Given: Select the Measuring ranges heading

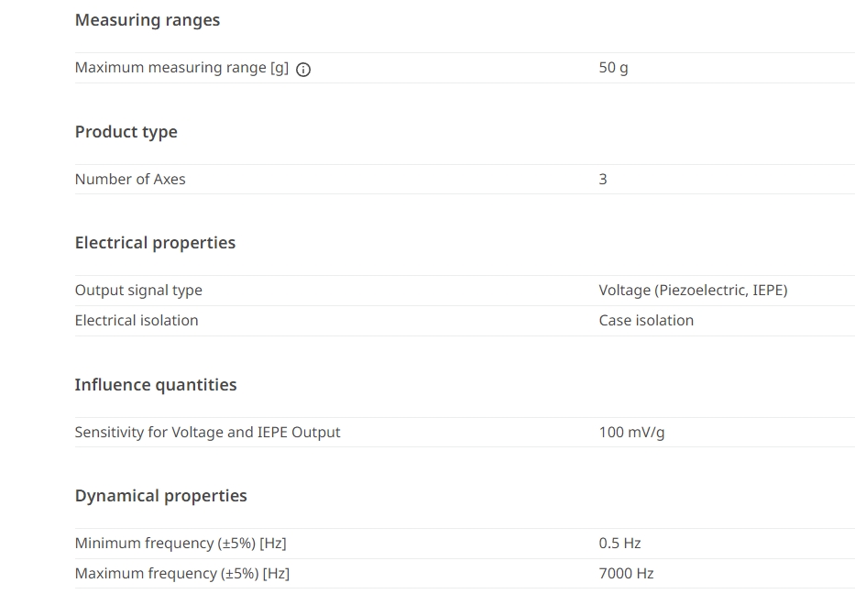Looking at the screenshot, I should click(x=148, y=20).
